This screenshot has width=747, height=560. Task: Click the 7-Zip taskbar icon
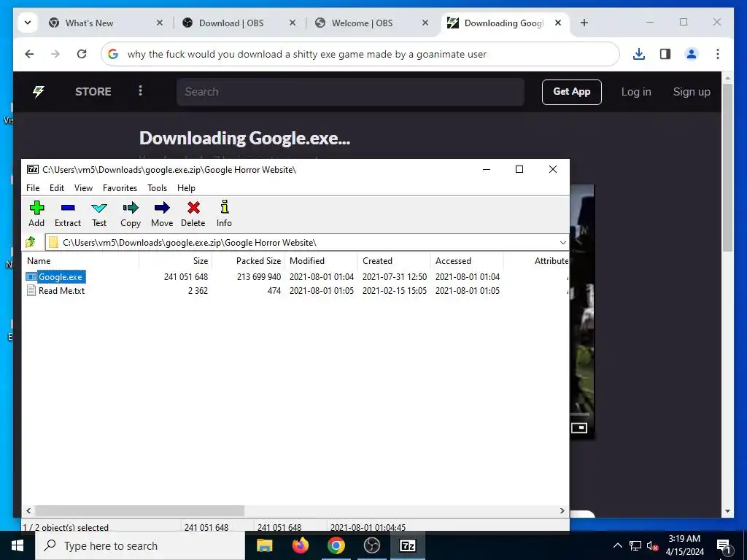pos(407,545)
